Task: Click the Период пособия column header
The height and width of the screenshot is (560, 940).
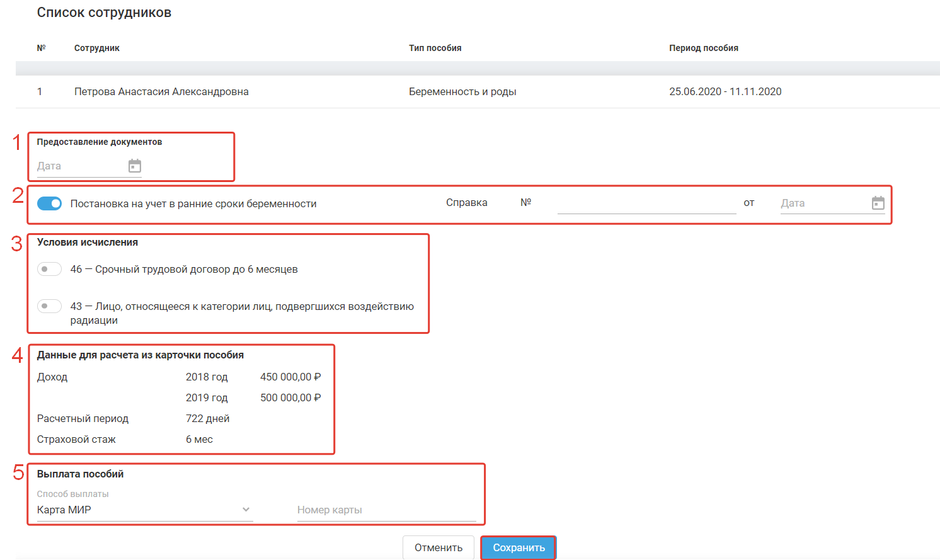Action: (x=704, y=49)
